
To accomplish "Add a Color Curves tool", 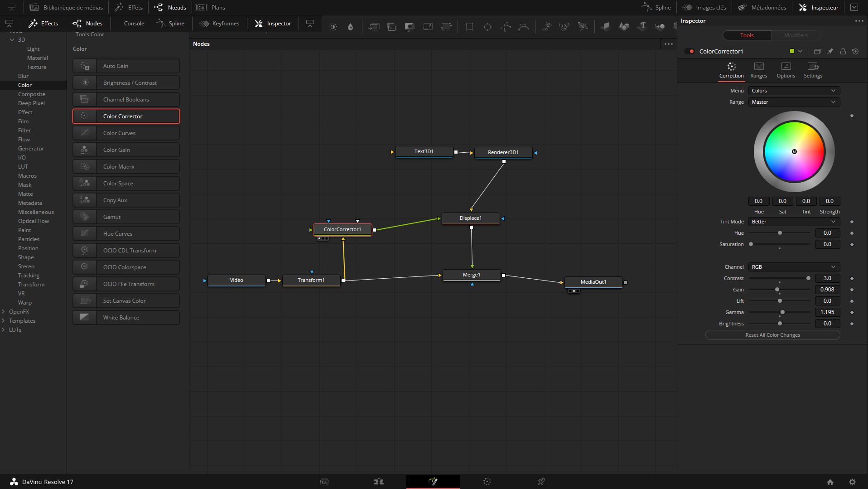I will 126,133.
